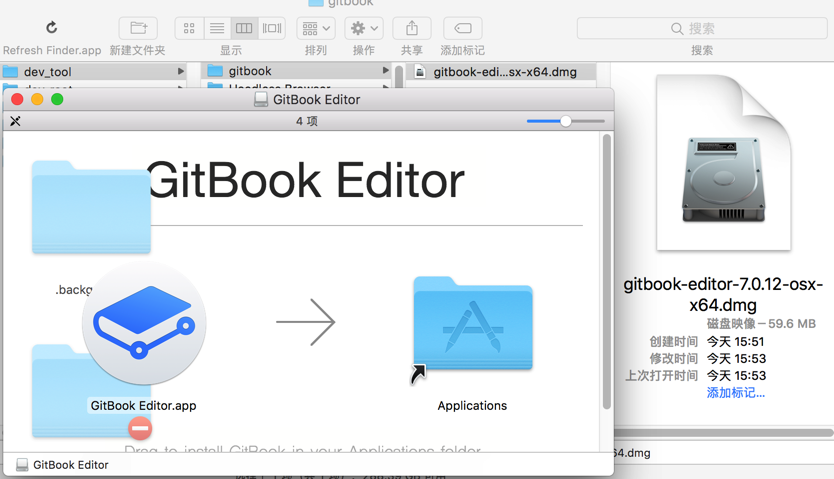Open the 操作 gear action dropdown
This screenshot has height=479, width=834.
364,28
